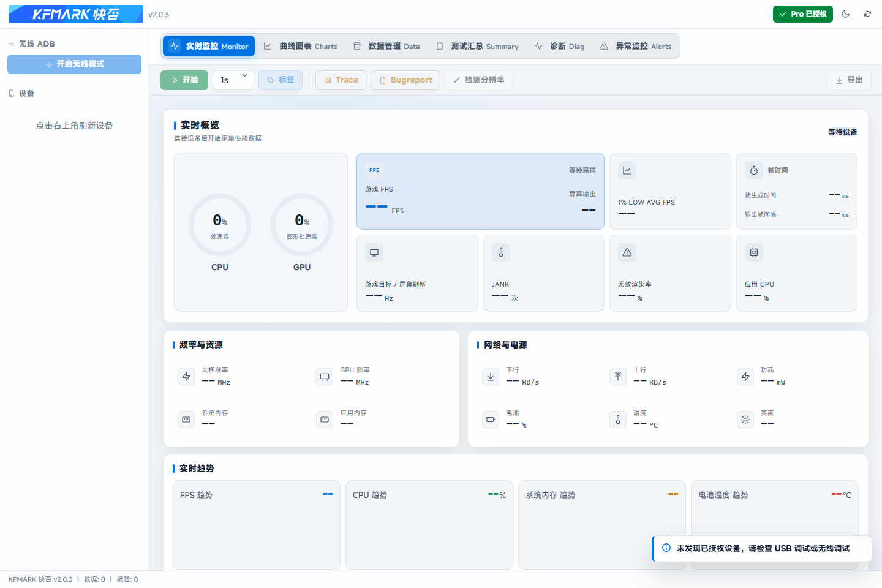Toggle dark mode moon icon
The height and width of the screenshot is (588, 882).
tap(846, 13)
